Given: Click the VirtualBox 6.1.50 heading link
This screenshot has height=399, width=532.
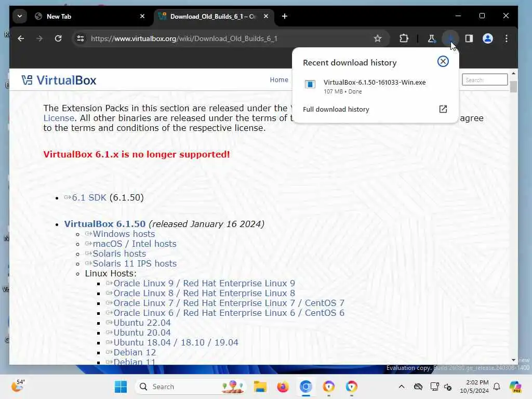Looking at the screenshot, I should (x=105, y=224).
